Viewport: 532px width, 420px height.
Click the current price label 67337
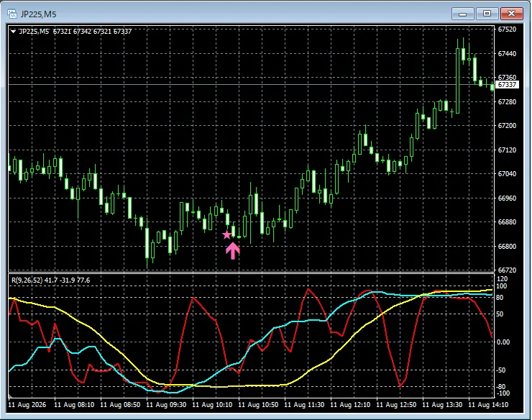pos(508,85)
